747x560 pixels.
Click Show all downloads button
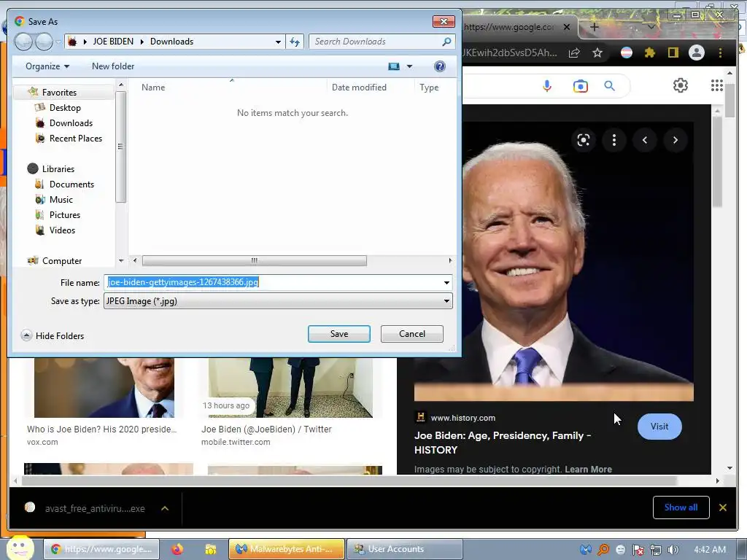(x=681, y=507)
